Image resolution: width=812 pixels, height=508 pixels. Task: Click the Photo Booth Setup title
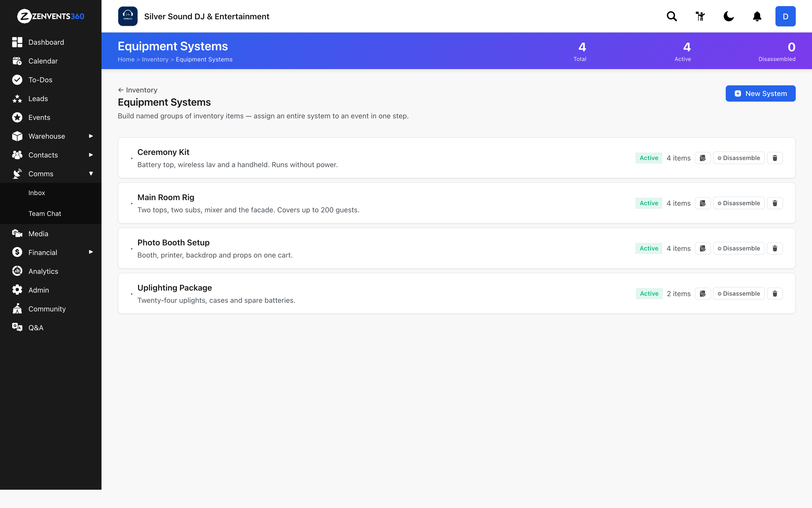[x=174, y=243]
